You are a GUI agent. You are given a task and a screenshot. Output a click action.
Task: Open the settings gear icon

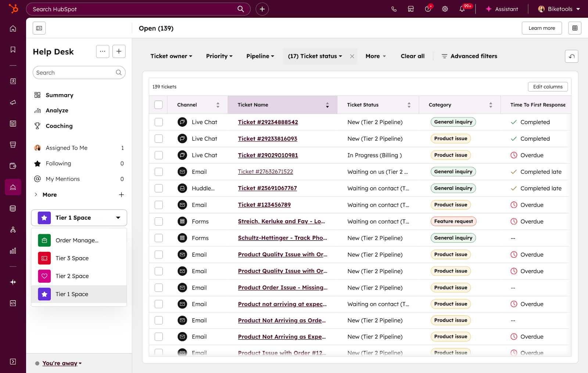click(x=445, y=9)
